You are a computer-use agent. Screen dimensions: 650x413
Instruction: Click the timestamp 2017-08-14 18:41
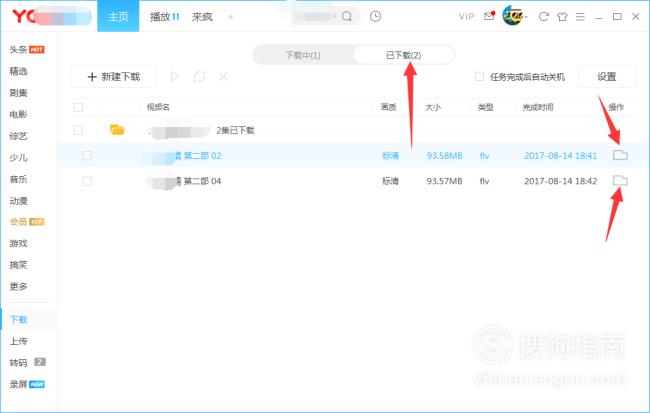560,155
